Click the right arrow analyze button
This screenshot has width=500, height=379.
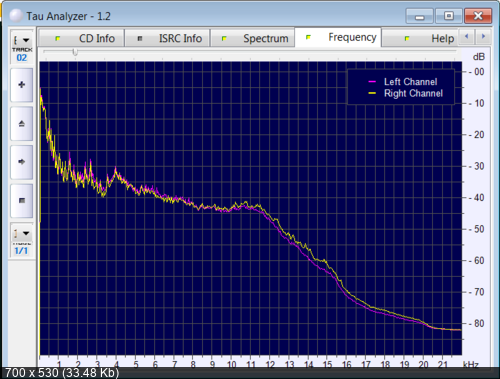point(22,162)
